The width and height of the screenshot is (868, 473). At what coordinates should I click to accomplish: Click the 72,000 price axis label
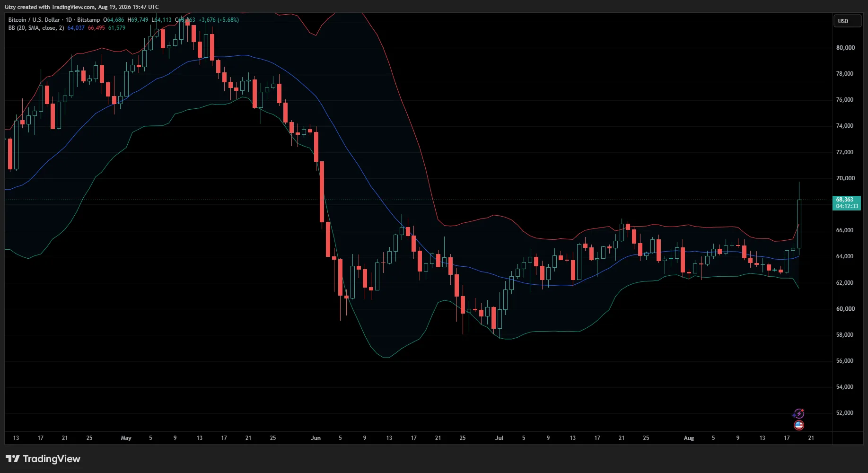coord(845,152)
